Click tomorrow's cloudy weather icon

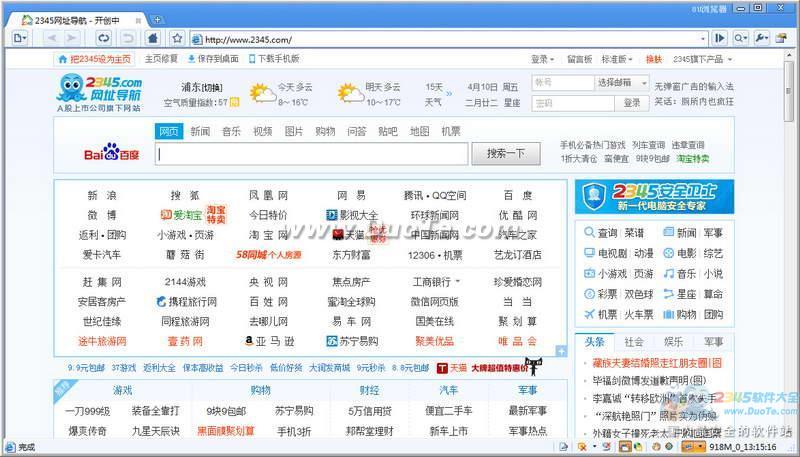(351, 93)
